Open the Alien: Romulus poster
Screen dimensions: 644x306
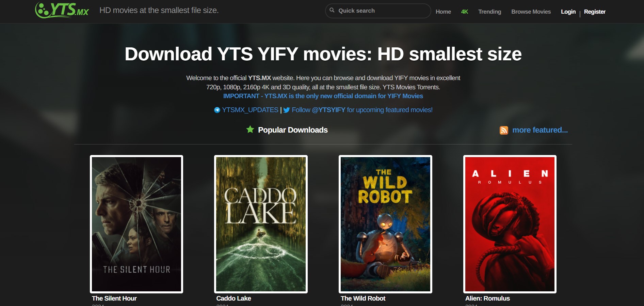point(510,224)
